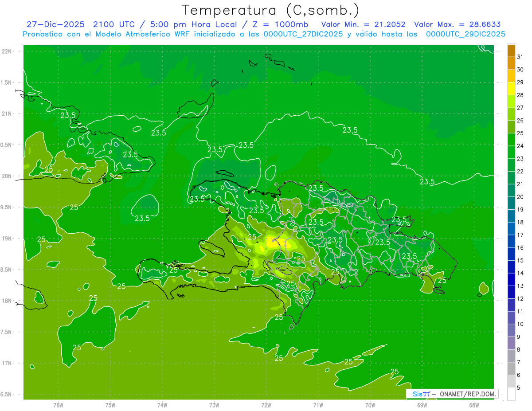Click the blue 'Sis' logo text
This screenshot has height=411, width=532.
(418, 394)
